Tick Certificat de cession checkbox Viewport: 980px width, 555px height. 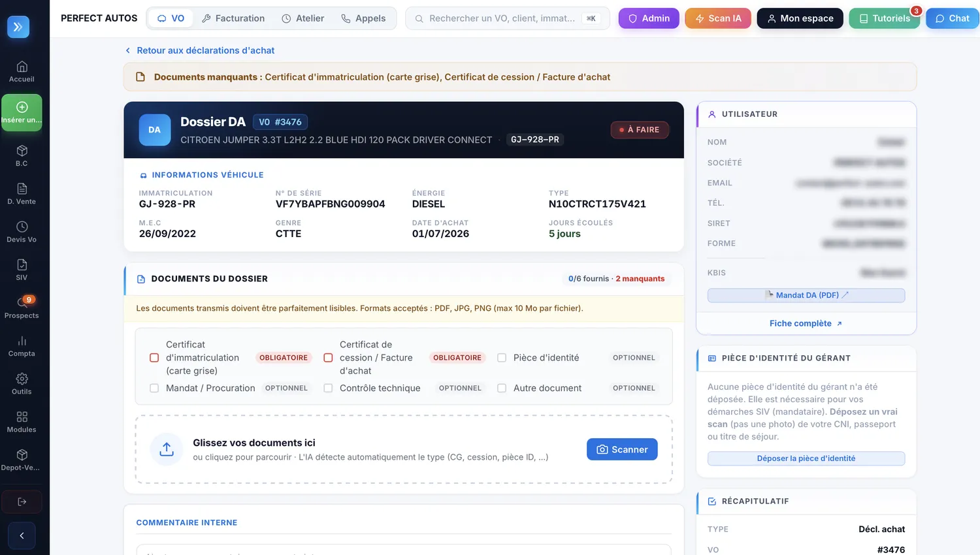point(328,358)
